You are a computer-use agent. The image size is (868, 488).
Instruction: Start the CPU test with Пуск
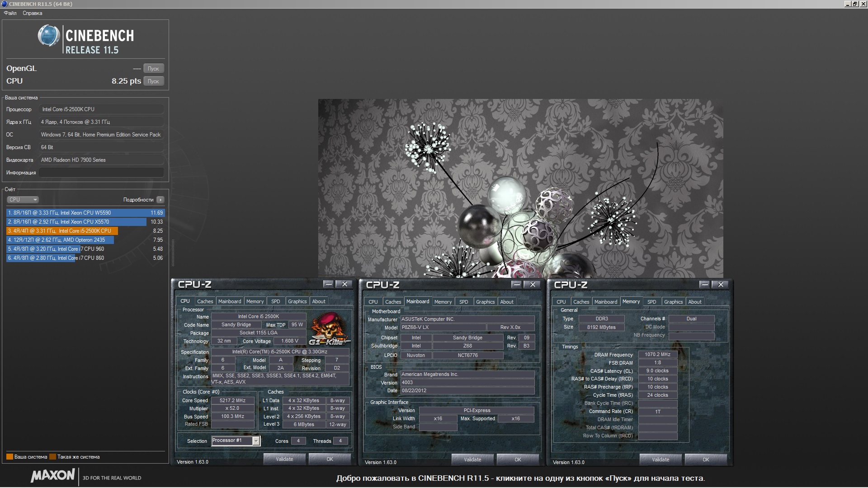(x=154, y=81)
